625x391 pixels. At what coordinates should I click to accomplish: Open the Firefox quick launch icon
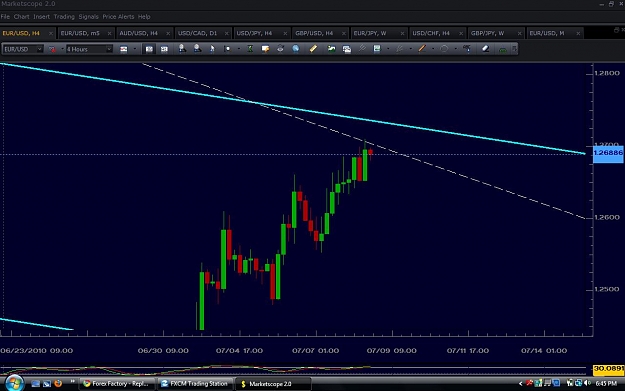58,383
